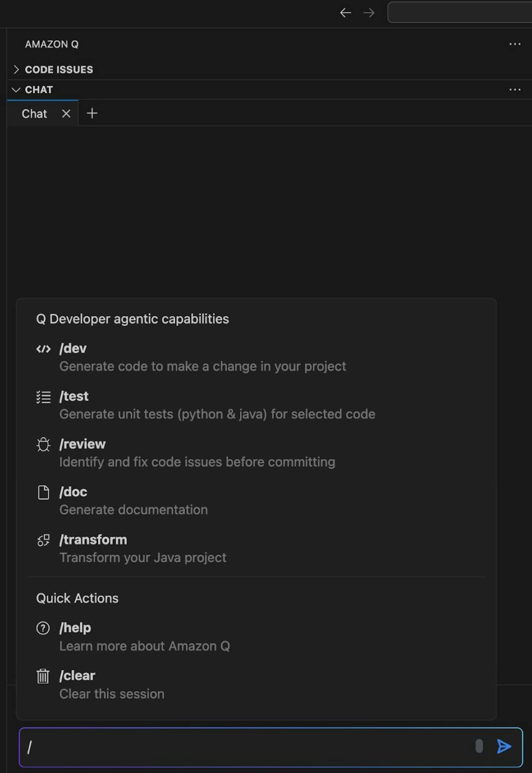Image resolution: width=532 pixels, height=773 pixels.
Task: Click the editor back navigation arrow
Action: [x=345, y=13]
